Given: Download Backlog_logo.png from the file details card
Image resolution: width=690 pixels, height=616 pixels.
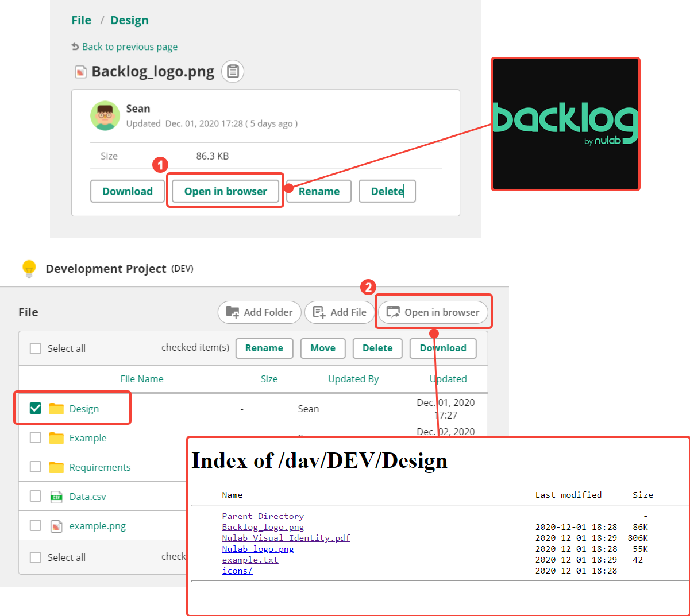Looking at the screenshot, I should point(128,191).
